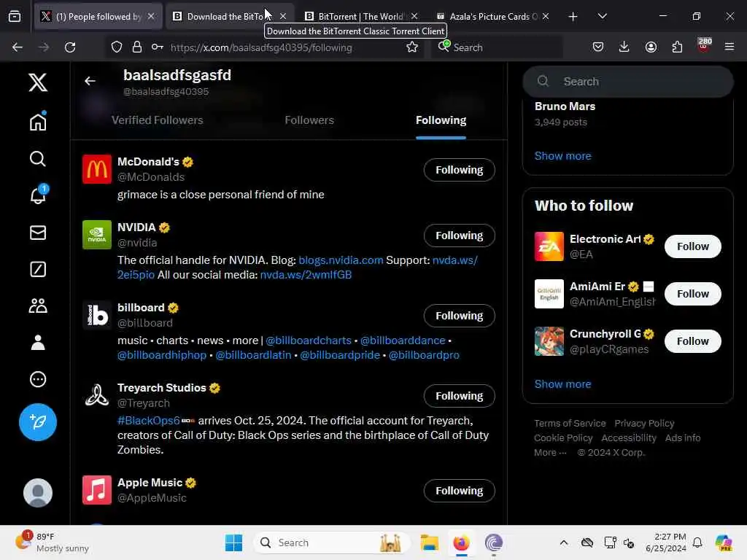The width and height of the screenshot is (747, 560).
Task: Bookmark this page with the star
Action: point(412,47)
